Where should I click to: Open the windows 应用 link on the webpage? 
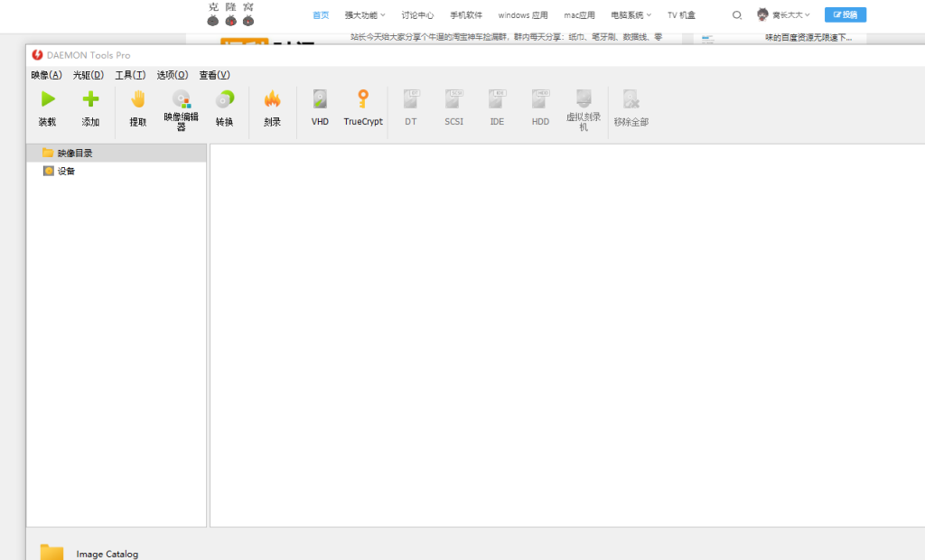[x=523, y=15]
